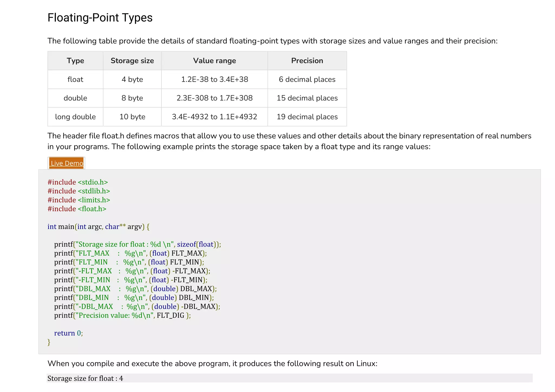
Task: Click the '4 byte' storage cell
Action: tap(132, 79)
